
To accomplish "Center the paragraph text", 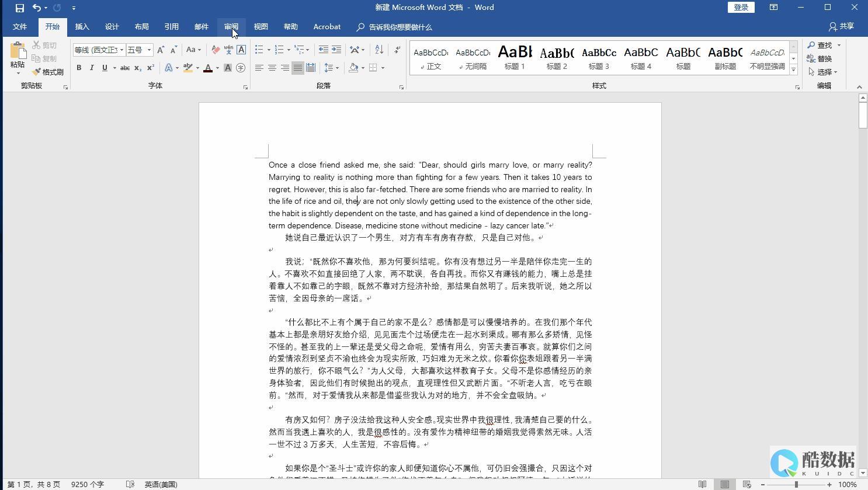I will tap(272, 68).
